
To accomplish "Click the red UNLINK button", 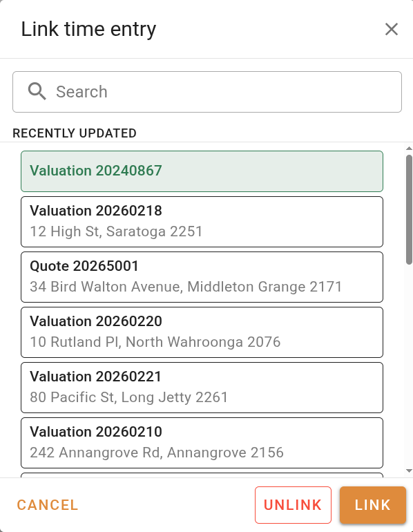I will click(293, 505).
